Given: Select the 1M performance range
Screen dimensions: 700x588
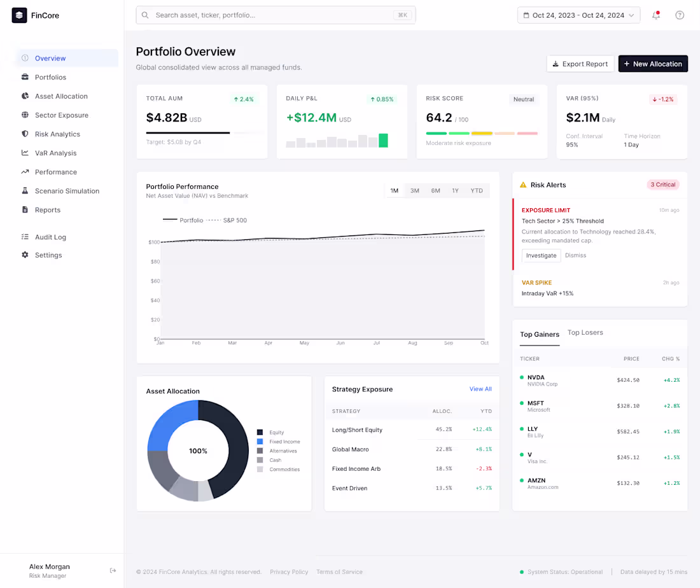Looking at the screenshot, I should [x=395, y=190].
